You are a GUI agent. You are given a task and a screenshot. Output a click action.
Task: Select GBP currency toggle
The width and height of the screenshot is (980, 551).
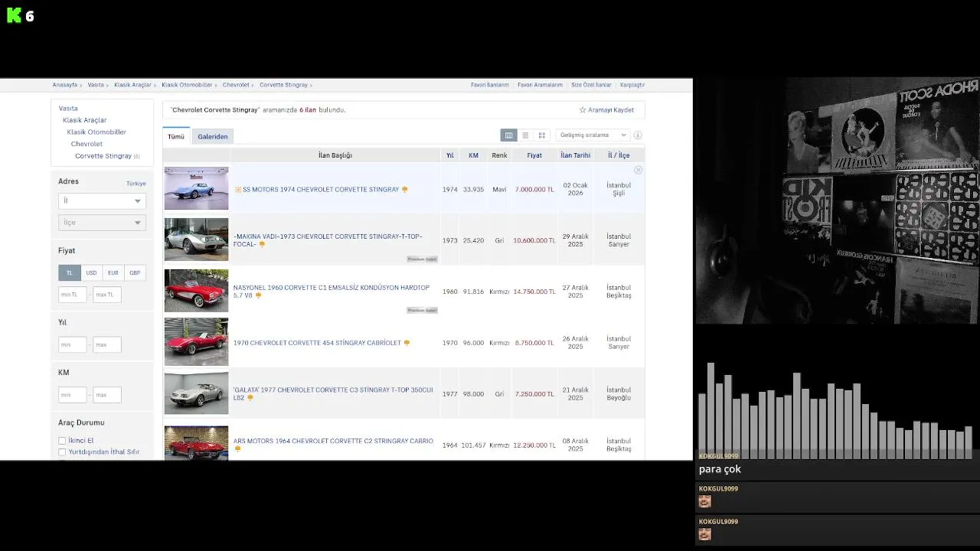coord(135,273)
